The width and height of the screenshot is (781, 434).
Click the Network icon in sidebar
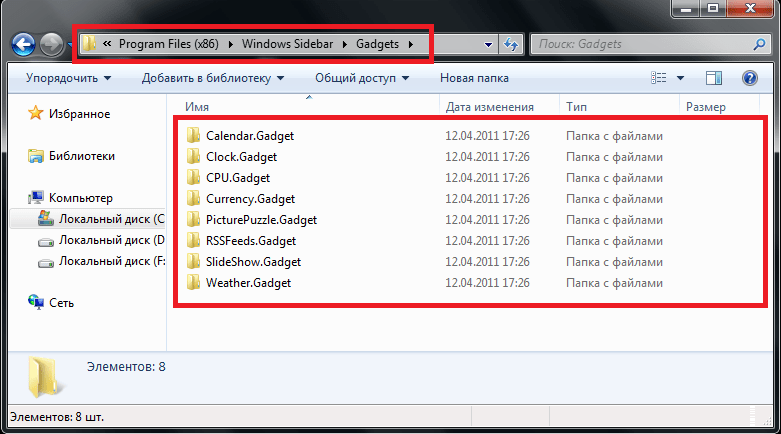pos(35,302)
